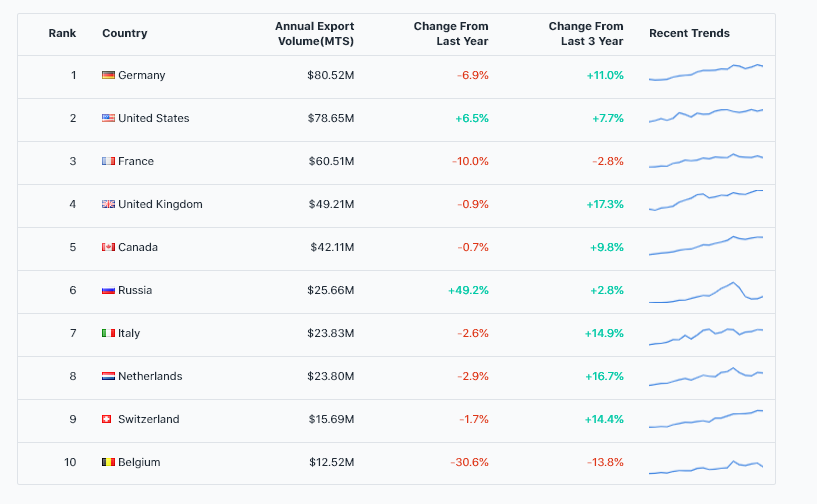Open the Italy country link
Image resolution: width=817 pixels, height=504 pixels.
(x=129, y=333)
